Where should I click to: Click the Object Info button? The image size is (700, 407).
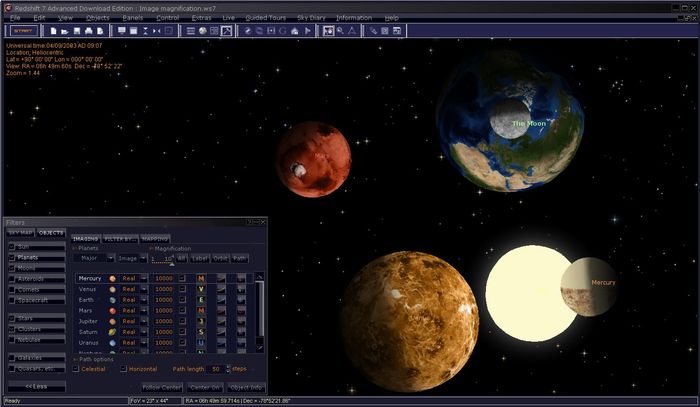[x=246, y=387]
